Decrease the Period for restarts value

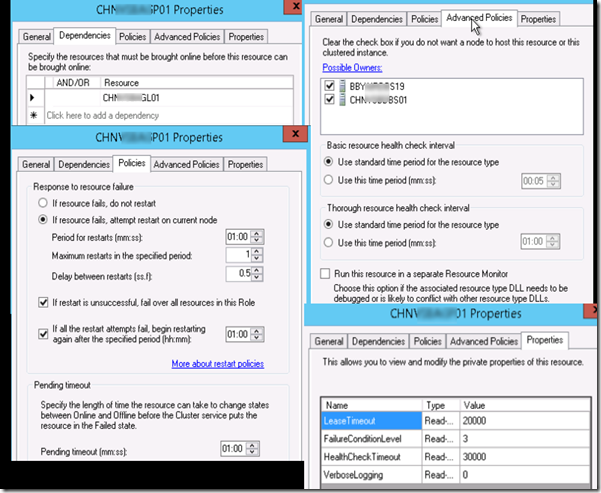click(257, 240)
